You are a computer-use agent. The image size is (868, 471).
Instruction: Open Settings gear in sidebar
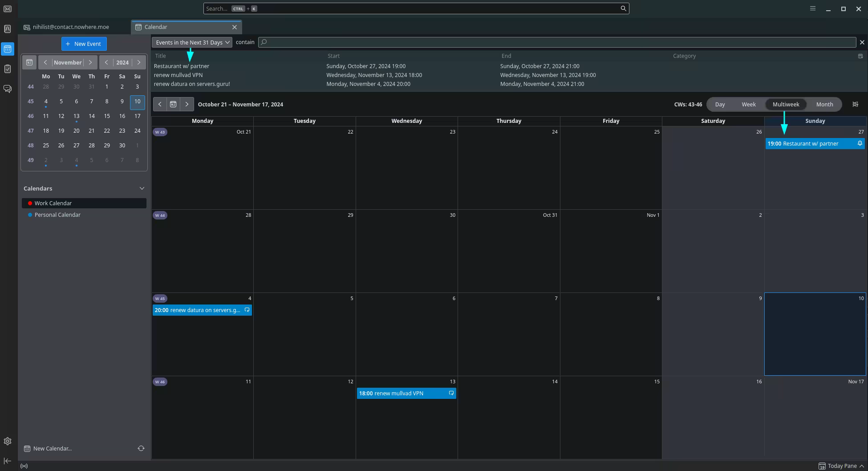(x=8, y=441)
